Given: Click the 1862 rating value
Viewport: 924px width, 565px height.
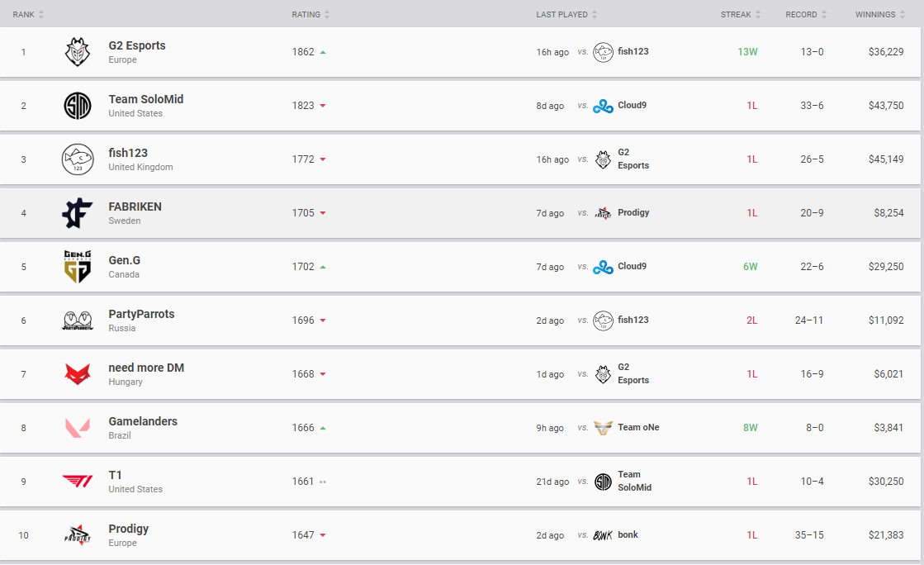Looking at the screenshot, I should pos(303,52).
